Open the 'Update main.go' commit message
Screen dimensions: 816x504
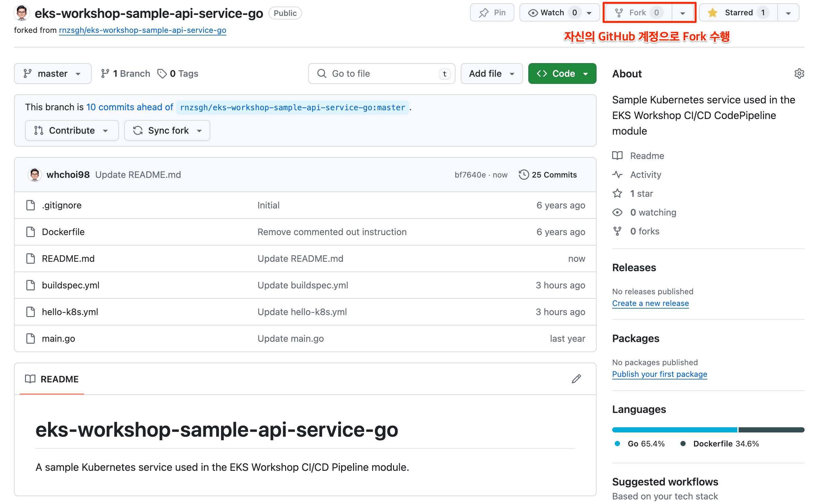(x=291, y=339)
